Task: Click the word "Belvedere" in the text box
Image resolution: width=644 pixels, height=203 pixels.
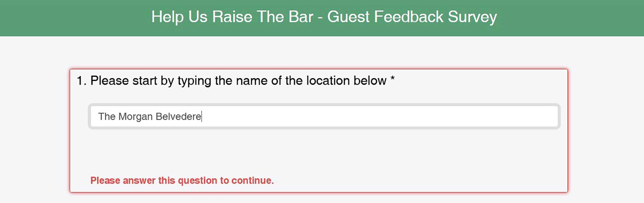Action: 178,116
